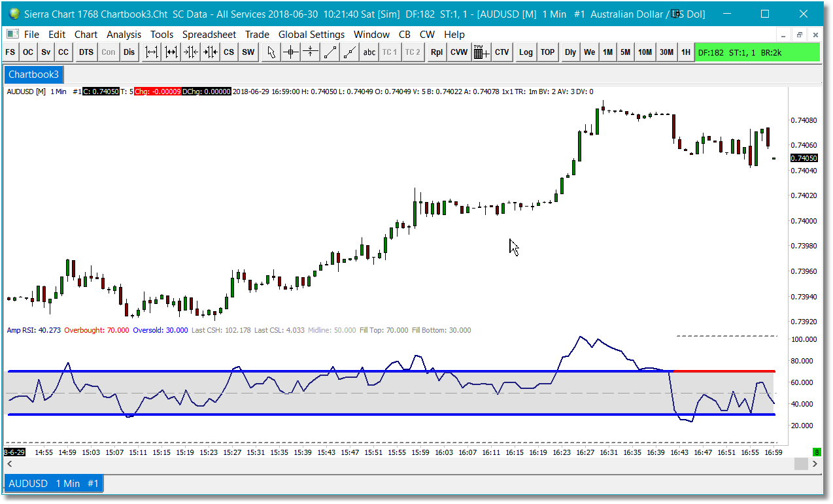Select the Chartbook3 tab
Image resolution: width=833 pixels, height=504 pixels.
pyautogui.click(x=33, y=75)
